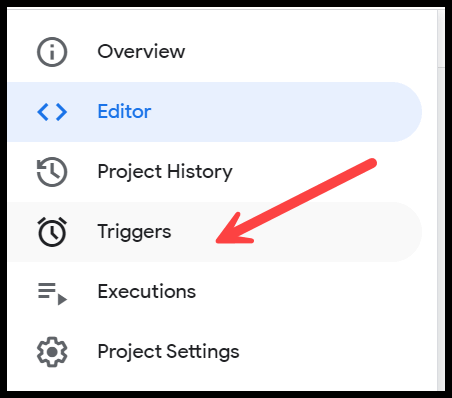This screenshot has height=398, width=452.
Task: Click the Project History clock icon
Action: click(x=52, y=172)
